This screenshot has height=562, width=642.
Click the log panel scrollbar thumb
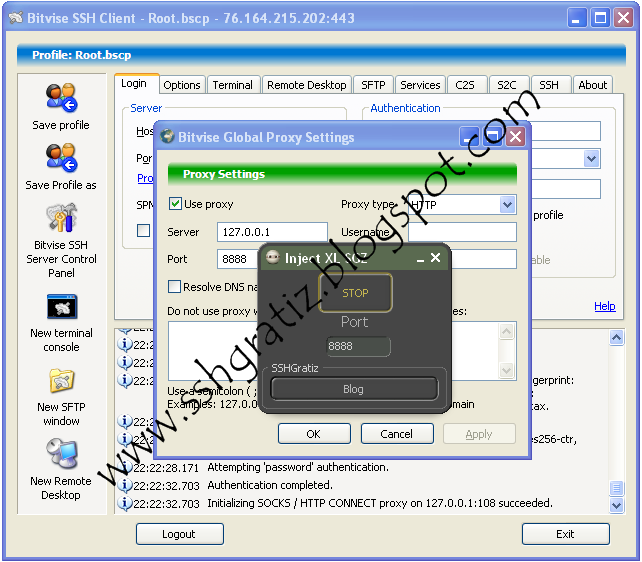coord(616,488)
